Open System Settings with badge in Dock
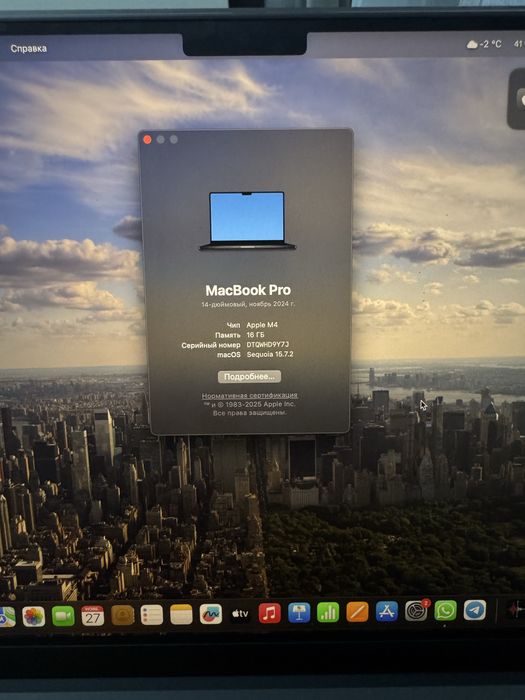This screenshot has height=700, width=525. 416,611
